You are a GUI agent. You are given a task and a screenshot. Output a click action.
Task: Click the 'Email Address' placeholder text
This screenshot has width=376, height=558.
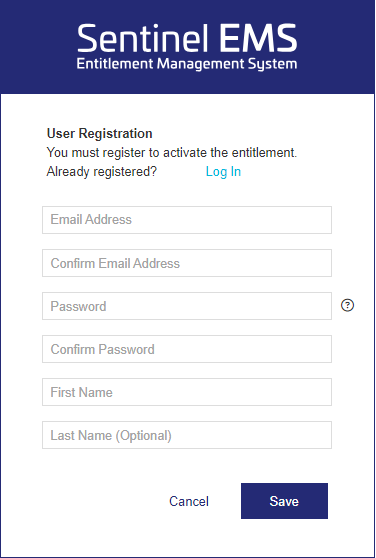[91, 220]
